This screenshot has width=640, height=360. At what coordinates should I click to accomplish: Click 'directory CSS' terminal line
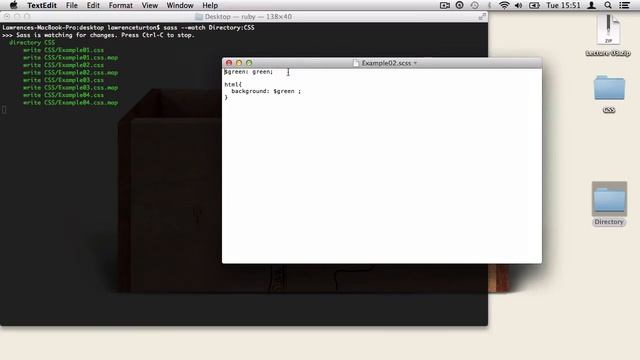coord(32,42)
